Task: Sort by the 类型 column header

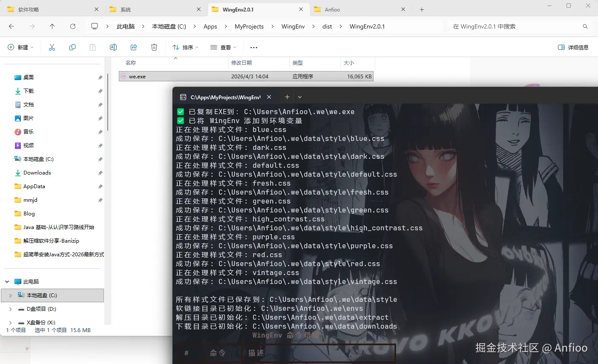Action: 298,63
